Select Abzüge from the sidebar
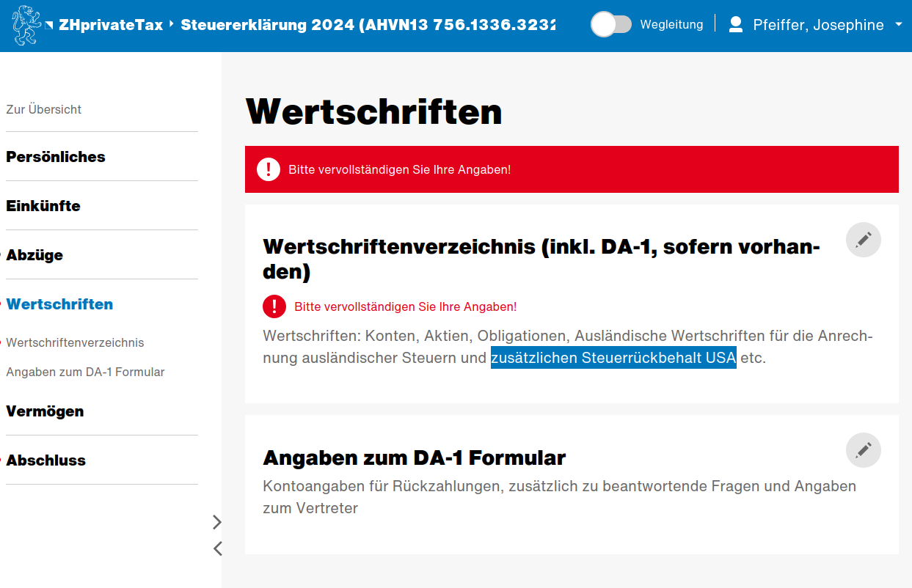The image size is (912, 588). point(34,255)
